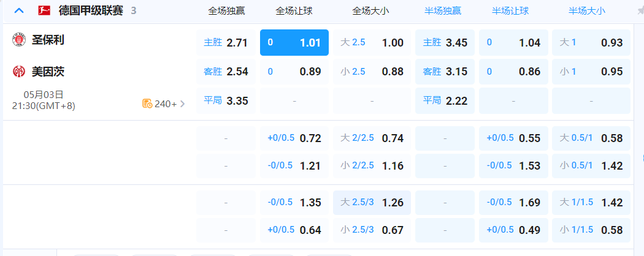Screen dimensions: 644x256
Task: Pick full-time -0/0.5 at 1.21
Action: (x=294, y=166)
